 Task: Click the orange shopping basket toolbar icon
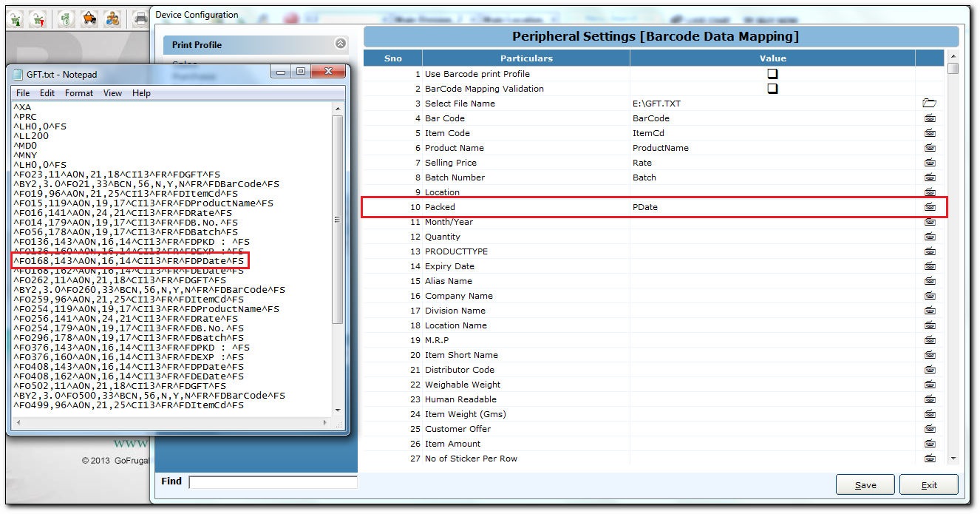[89, 18]
